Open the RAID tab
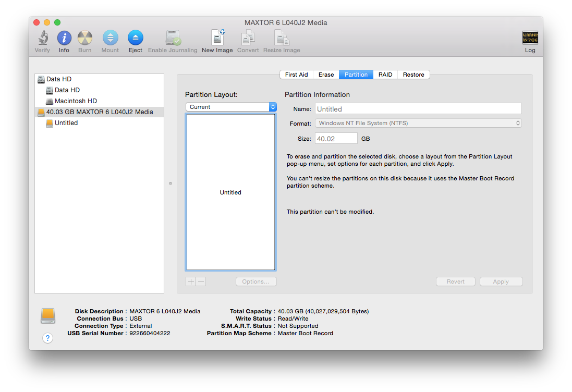The width and height of the screenshot is (572, 392). pyautogui.click(x=385, y=75)
